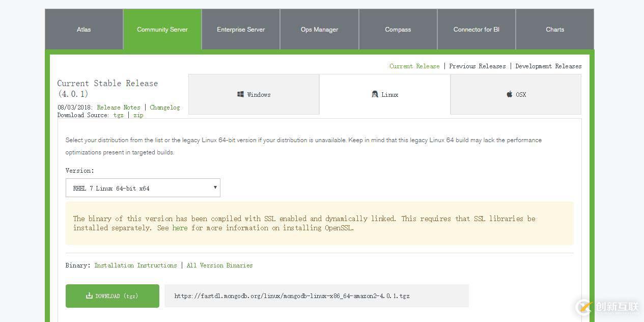Choose the OSX platform tab

pyautogui.click(x=516, y=94)
